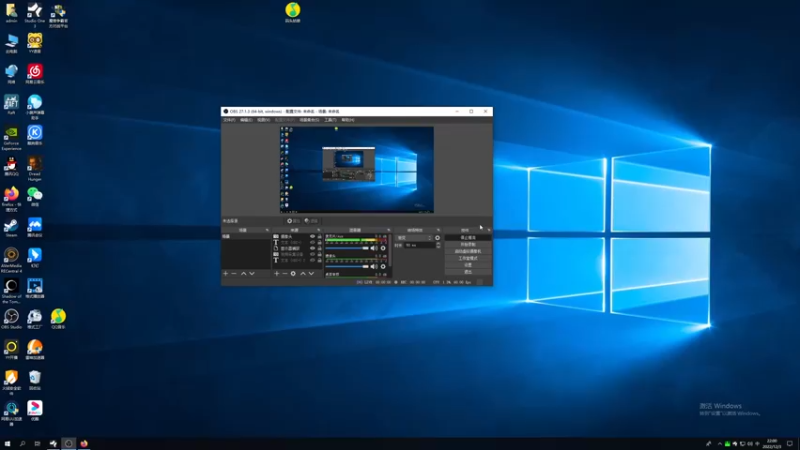Remove the selected source with the minus icon
Viewport: 800px width, 450px height.
pyautogui.click(x=285, y=273)
